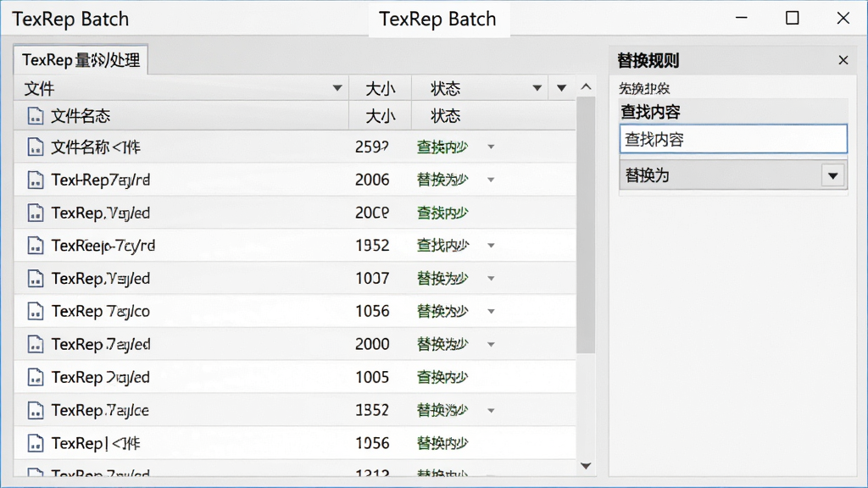This screenshot has width=868, height=488.
Task: Click the file icon in the 2592 row
Action: tap(36, 147)
